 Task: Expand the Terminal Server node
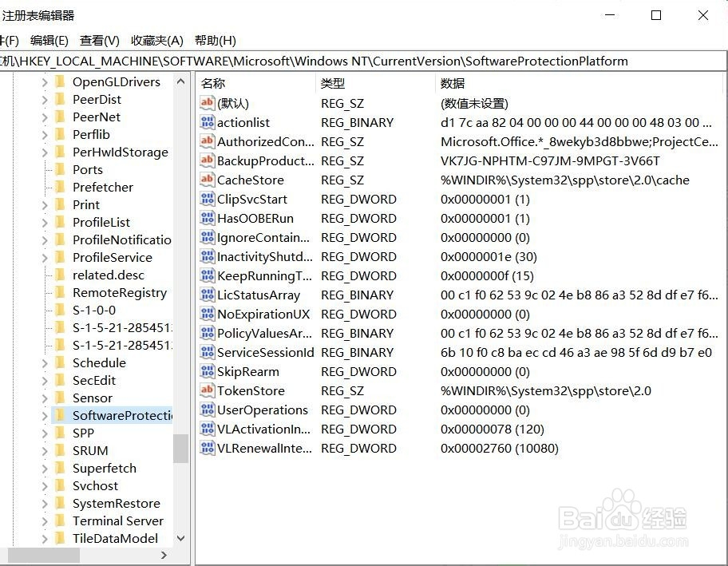point(46,520)
